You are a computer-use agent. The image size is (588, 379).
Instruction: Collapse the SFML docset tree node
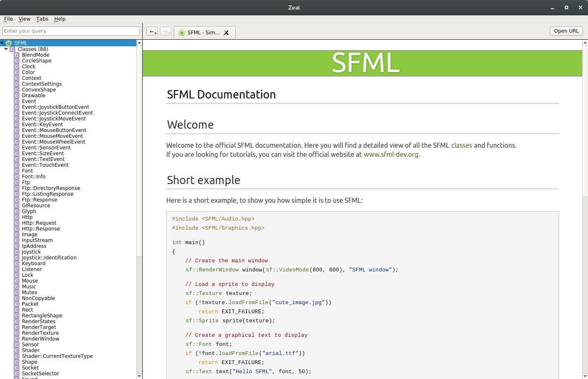point(2,43)
